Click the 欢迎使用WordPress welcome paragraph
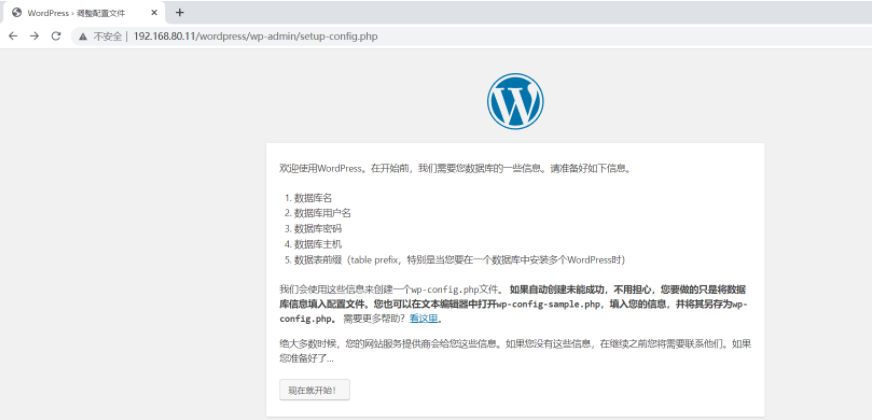Image resolution: width=872 pixels, height=420 pixels. coord(455,169)
